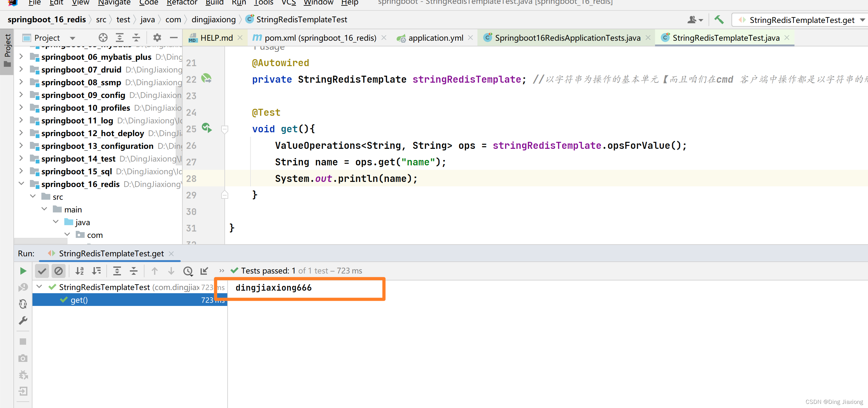This screenshot has height=408, width=868.
Task: Click the run gutter icon on line 22
Action: (x=206, y=79)
